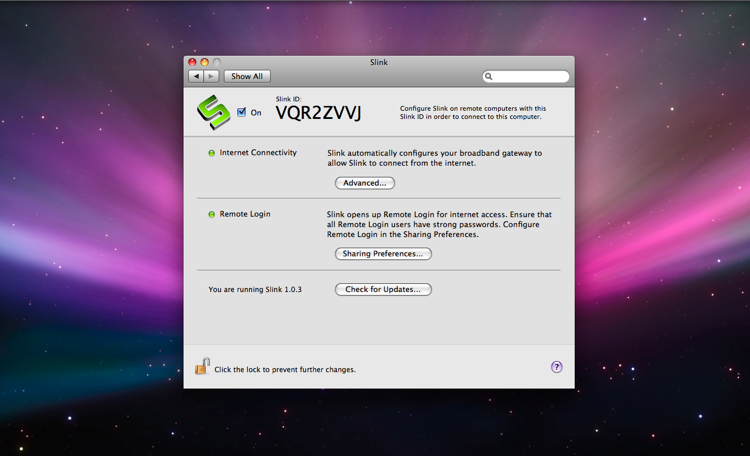Click 'Configure Slink on remote computers' description
The image size is (750, 456).
click(x=473, y=112)
